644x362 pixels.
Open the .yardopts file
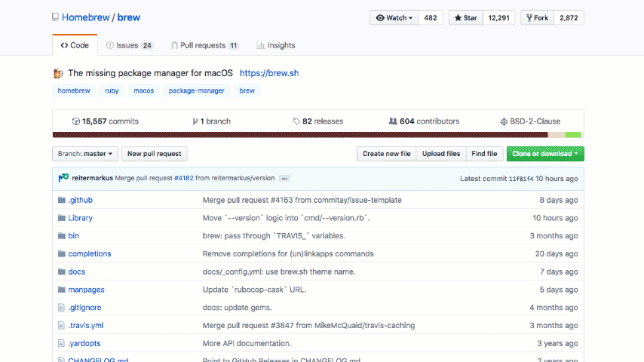84,343
